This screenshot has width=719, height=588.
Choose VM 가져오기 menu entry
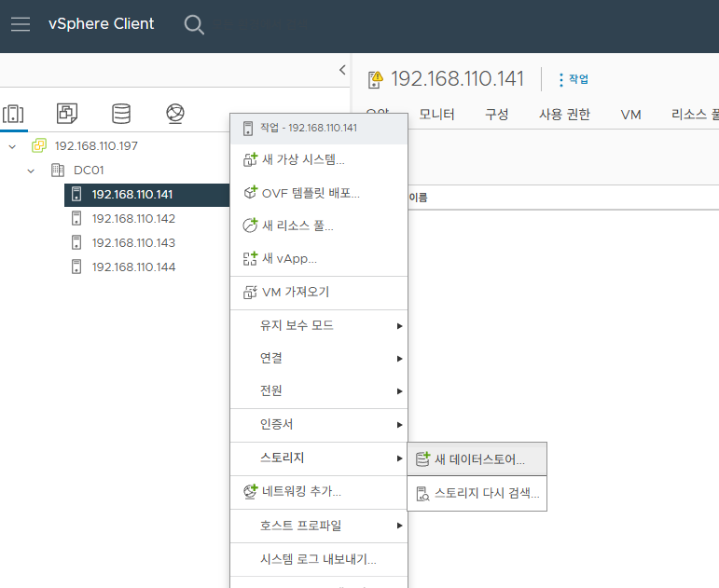(319, 292)
